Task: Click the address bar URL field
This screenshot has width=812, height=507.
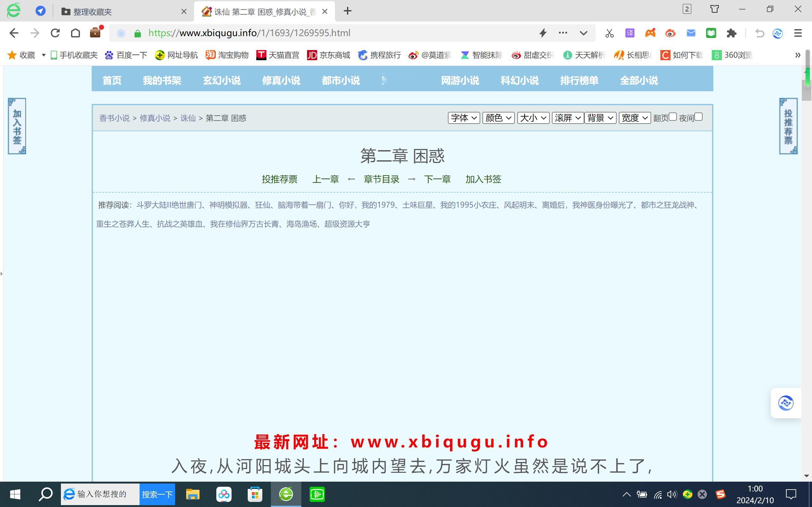Action: (336, 33)
